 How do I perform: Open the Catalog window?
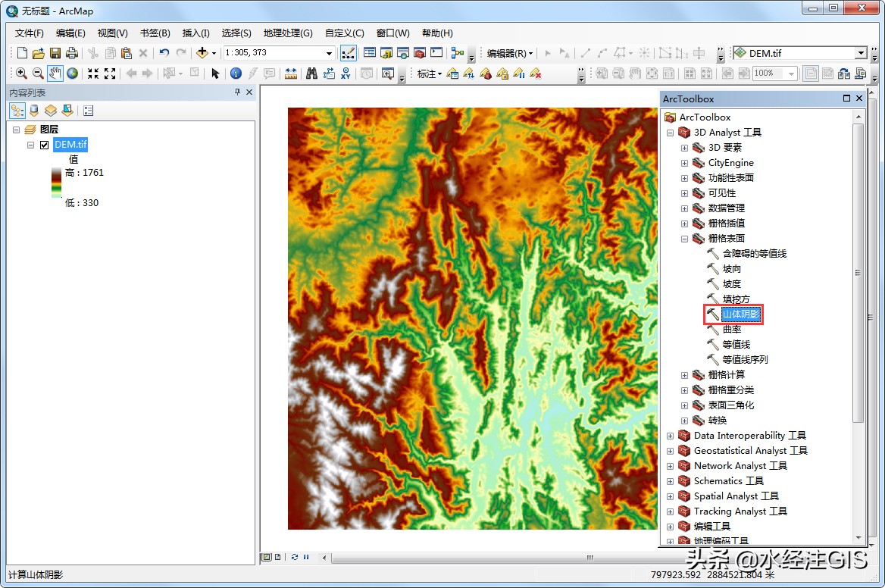click(386, 53)
